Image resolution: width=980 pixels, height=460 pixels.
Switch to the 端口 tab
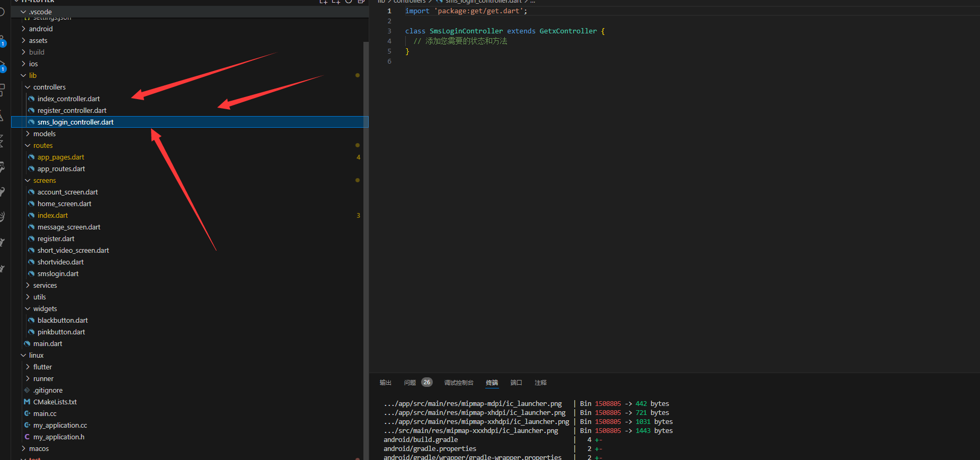click(516, 383)
